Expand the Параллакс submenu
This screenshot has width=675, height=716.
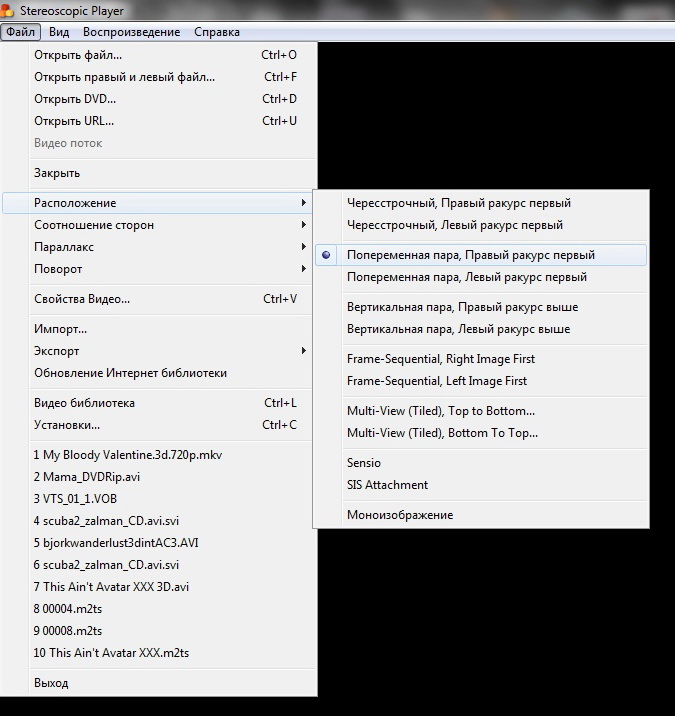(x=159, y=247)
